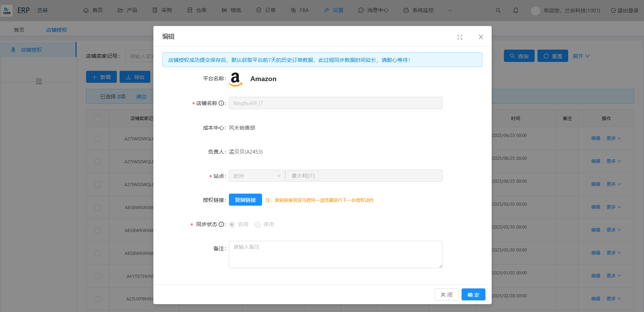Click the sync status info icon

tap(221, 224)
